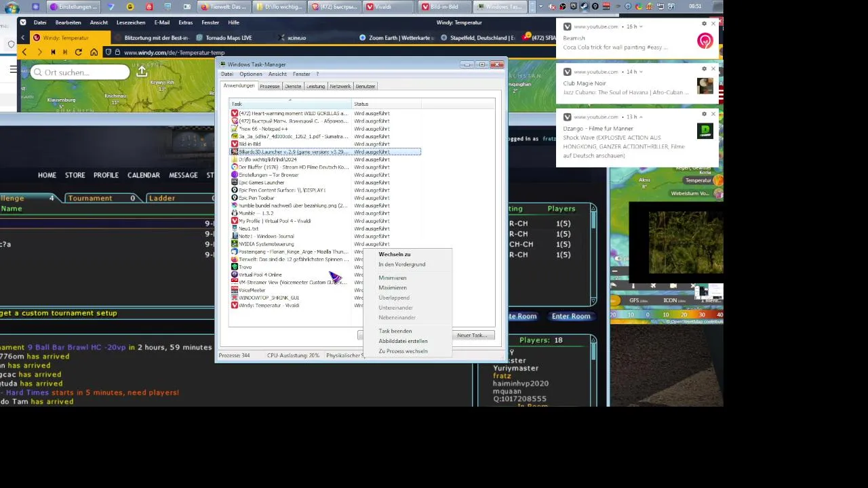Open Lesezeichen menu in Vivaldi

pyautogui.click(x=130, y=22)
